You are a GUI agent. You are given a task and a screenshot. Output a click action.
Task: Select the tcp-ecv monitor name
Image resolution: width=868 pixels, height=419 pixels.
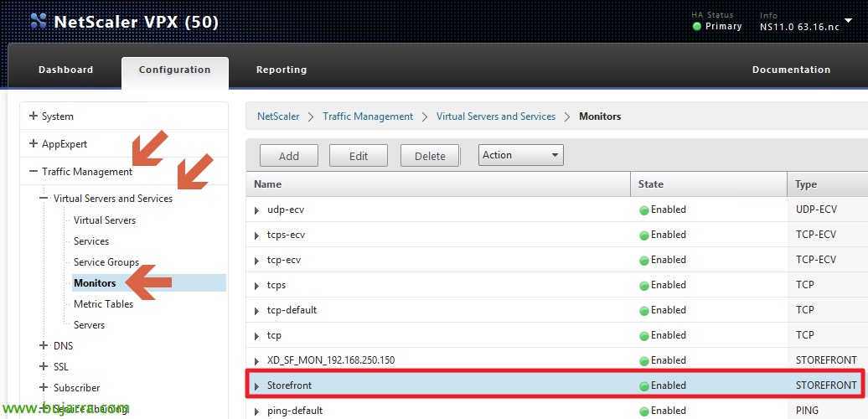click(x=284, y=260)
